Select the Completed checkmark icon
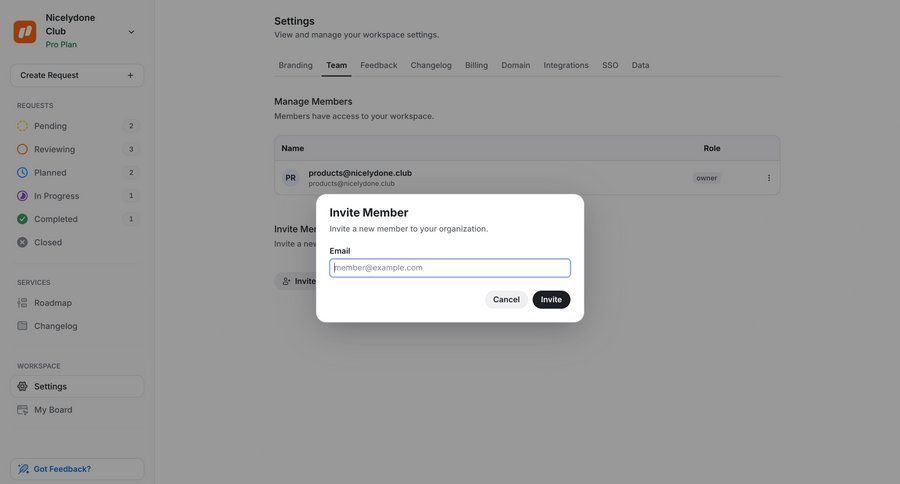This screenshot has height=484, width=900. pos(23,219)
